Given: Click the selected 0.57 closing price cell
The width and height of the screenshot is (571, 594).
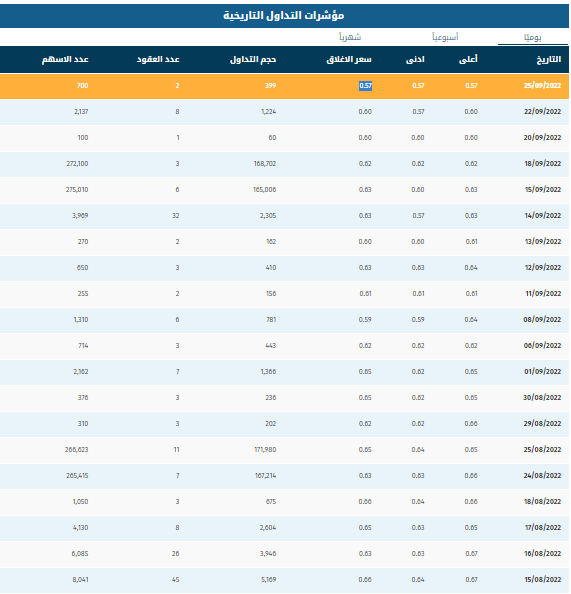Looking at the screenshot, I should pyautogui.click(x=365, y=86).
